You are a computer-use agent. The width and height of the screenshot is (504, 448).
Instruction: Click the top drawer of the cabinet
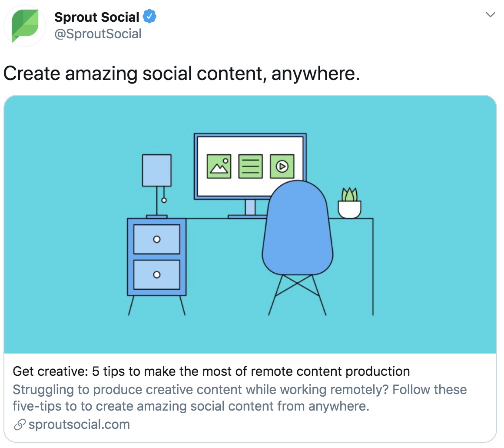tap(157, 240)
